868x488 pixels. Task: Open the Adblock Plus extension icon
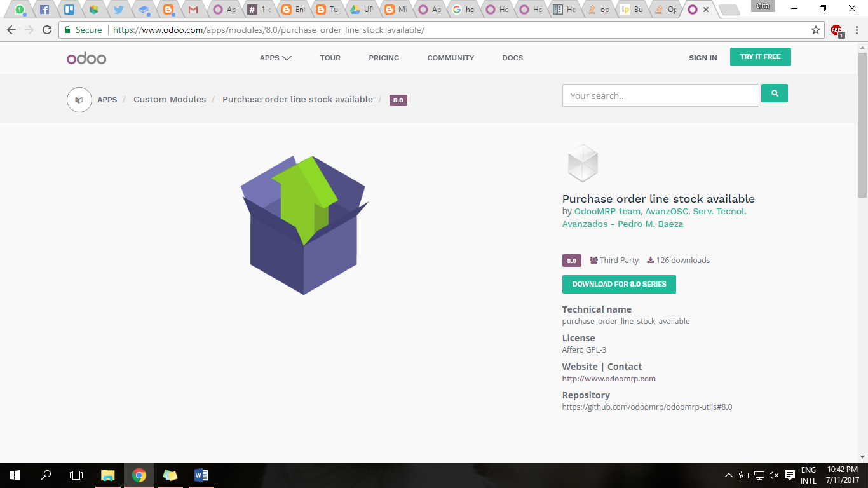[x=836, y=30]
